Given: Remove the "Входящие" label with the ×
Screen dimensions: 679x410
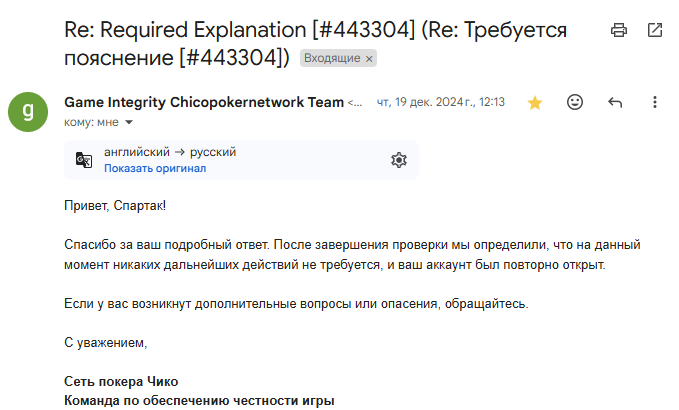Looking at the screenshot, I should [369, 59].
